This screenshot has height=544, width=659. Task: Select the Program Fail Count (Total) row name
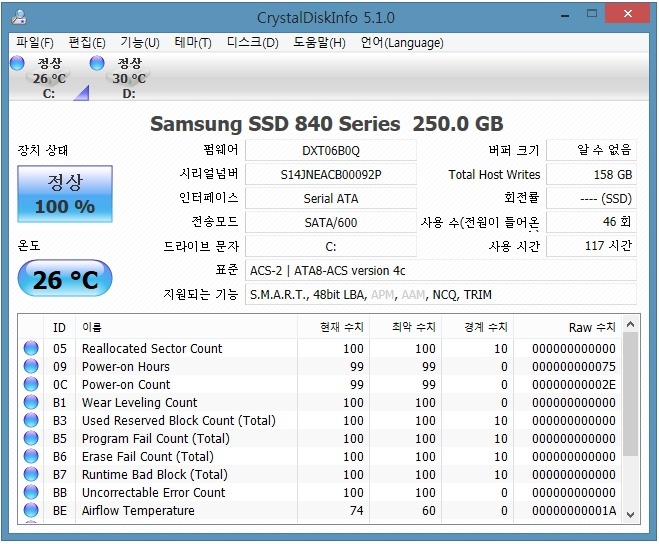(156, 438)
